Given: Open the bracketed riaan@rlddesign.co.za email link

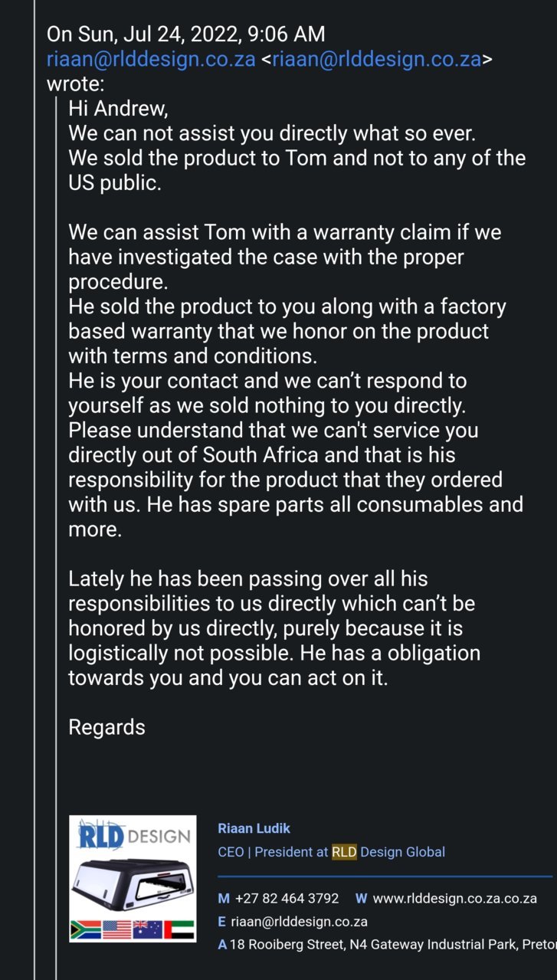Looking at the screenshot, I should click(x=377, y=60).
